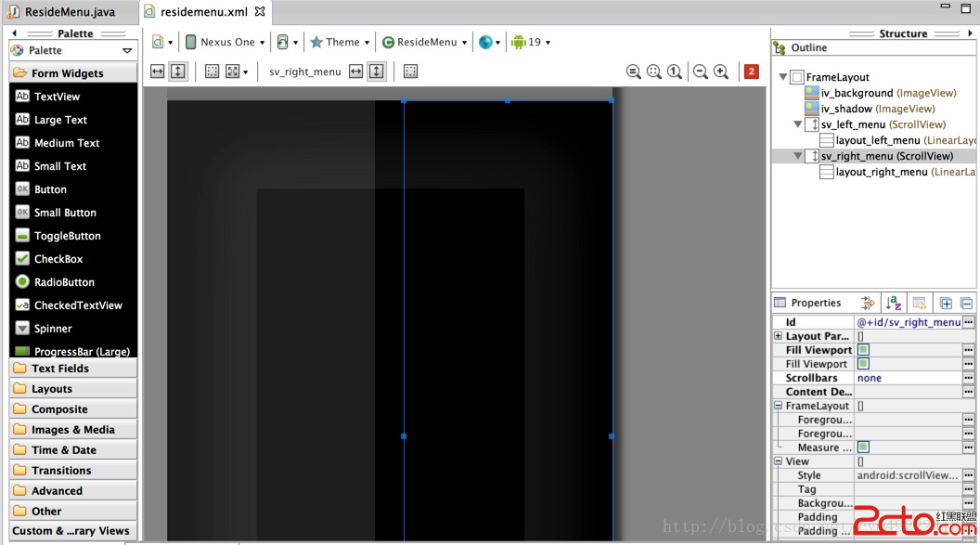Image resolution: width=980 pixels, height=545 pixels.
Task: Toggle fill width icon in layout toolbar
Action: tap(158, 71)
